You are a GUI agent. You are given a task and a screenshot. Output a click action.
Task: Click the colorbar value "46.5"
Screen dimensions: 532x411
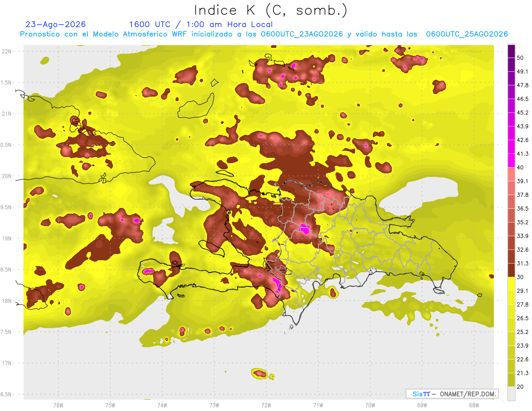tap(523, 99)
